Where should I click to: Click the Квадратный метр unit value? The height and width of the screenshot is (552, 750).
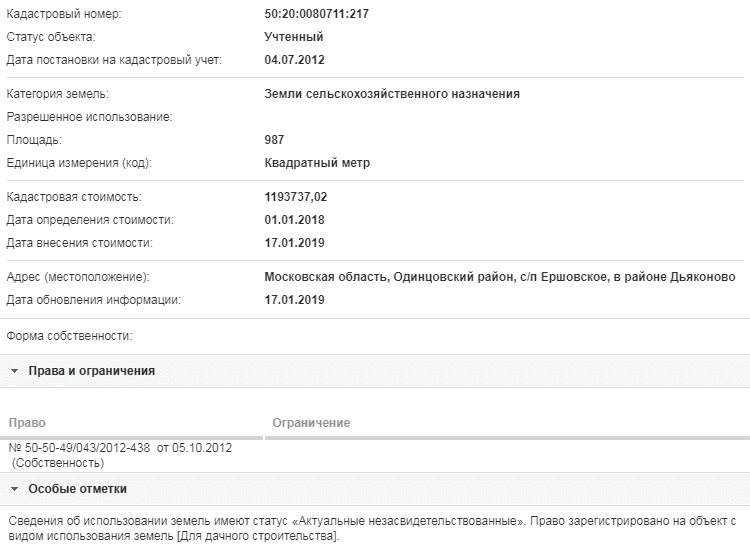coord(317,163)
